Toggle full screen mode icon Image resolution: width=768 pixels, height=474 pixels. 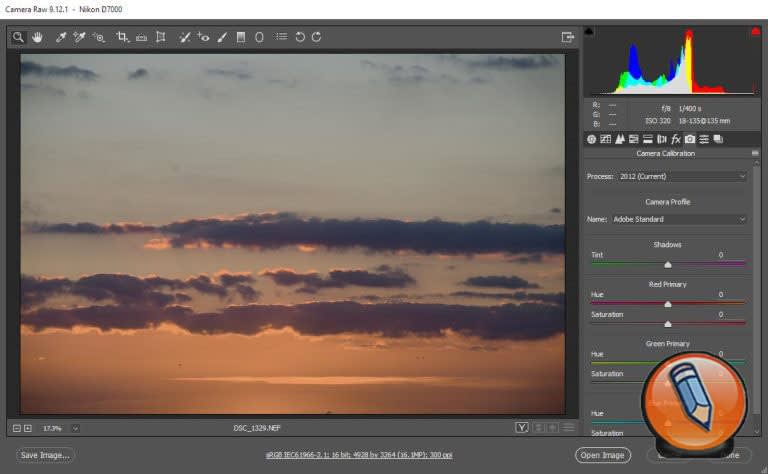click(568, 37)
